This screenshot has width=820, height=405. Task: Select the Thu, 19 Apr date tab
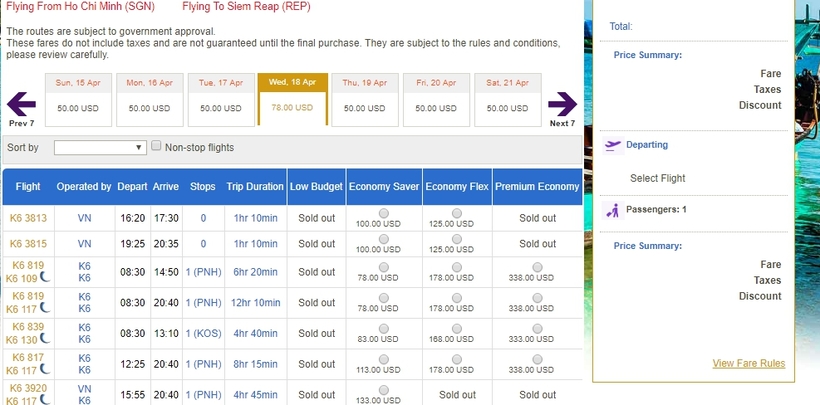[x=364, y=100]
